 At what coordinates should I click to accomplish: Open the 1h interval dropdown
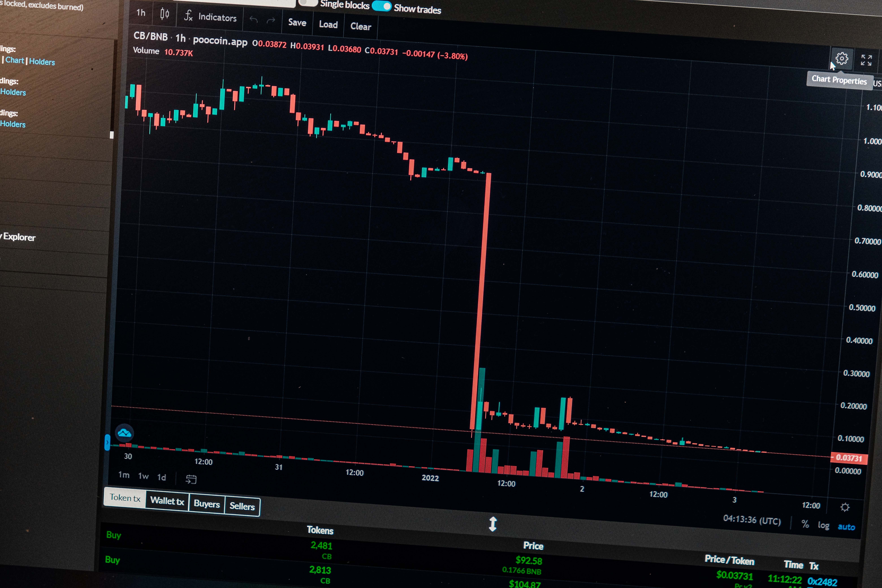141,13
